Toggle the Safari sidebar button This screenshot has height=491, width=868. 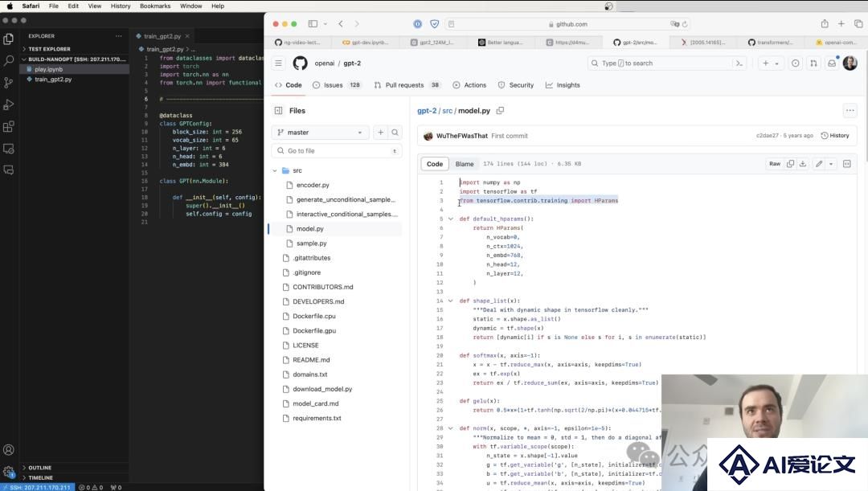coord(313,24)
